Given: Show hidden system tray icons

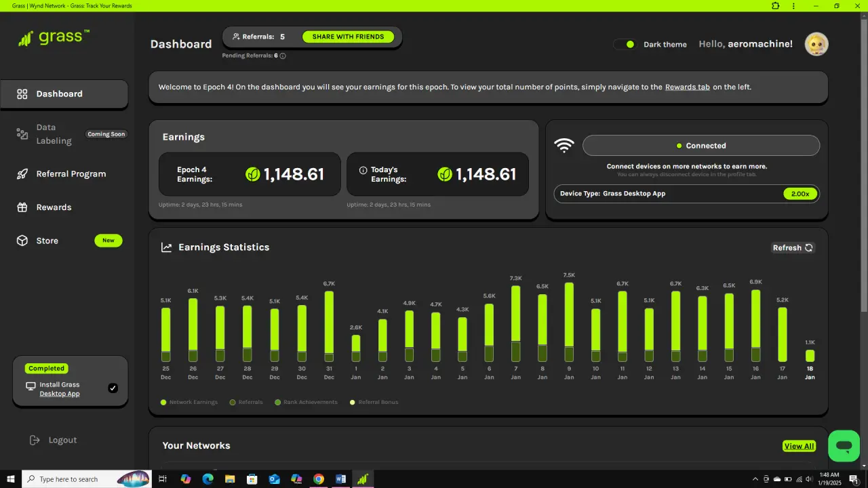Looking at the screenshot, I should (755, 479).
